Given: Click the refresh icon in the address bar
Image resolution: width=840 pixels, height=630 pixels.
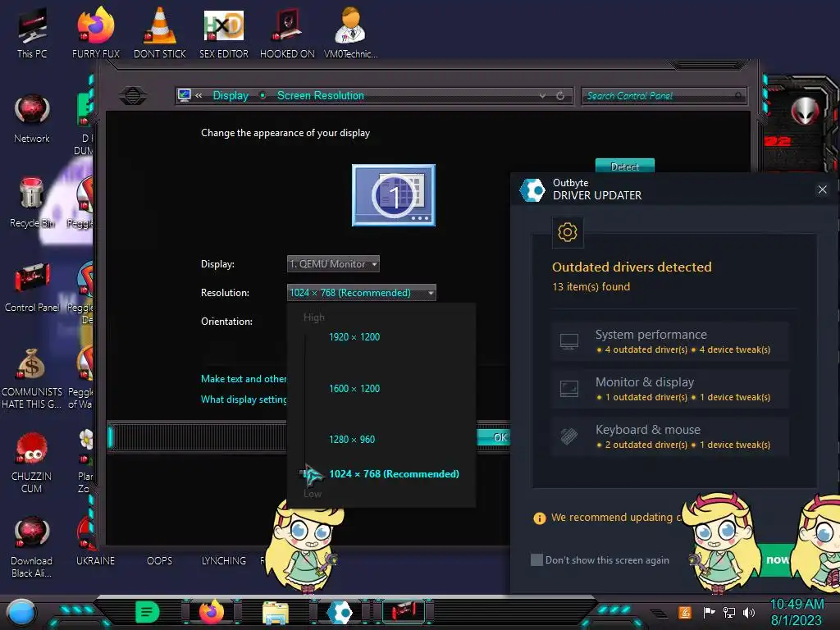Looking at the screenshot, I should pyautogui.click(x=560, y=96).
